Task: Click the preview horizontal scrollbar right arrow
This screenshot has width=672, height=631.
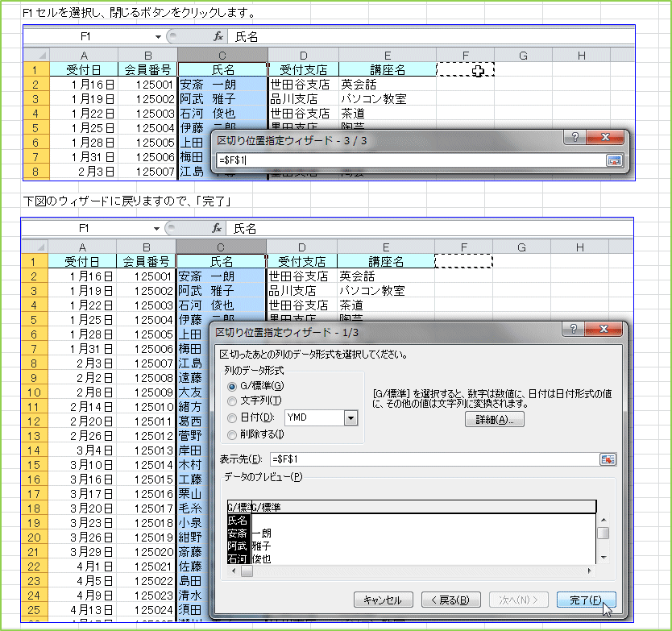Action: click(x=590, y=571)
